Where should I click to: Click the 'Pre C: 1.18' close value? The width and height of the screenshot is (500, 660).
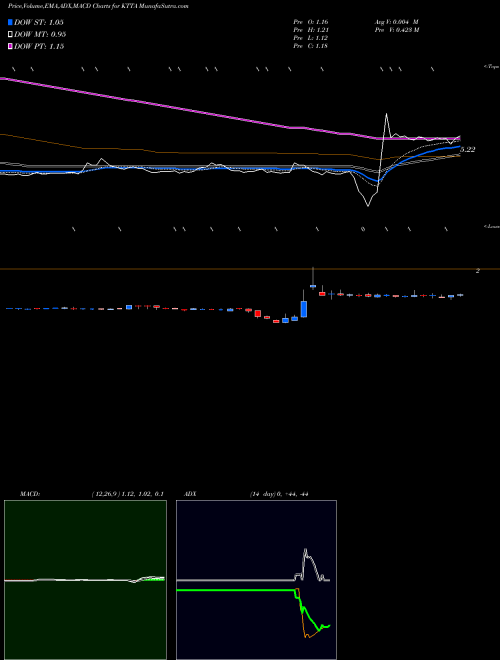(x=311, y=46)
